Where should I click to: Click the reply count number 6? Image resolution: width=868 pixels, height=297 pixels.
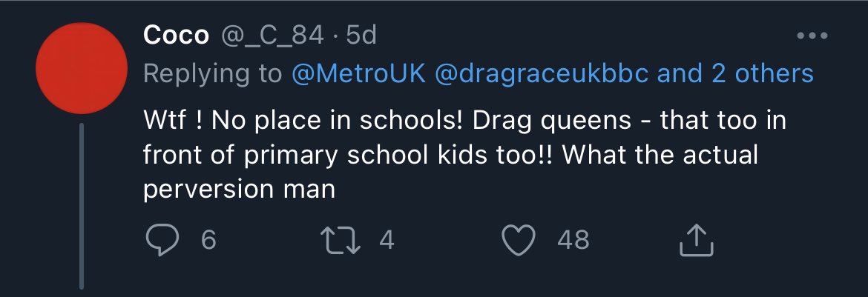tap(208, 239)
